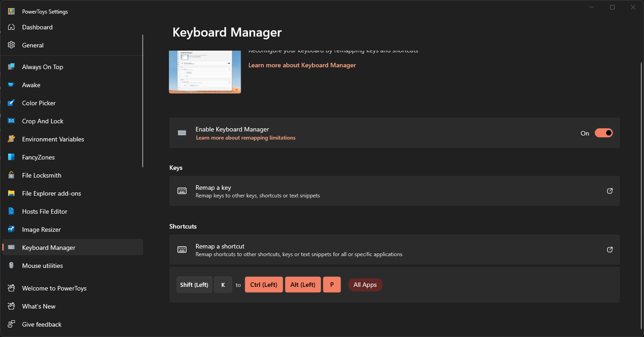
Task: Turn off Enable Keyboard Manager toggle
Action: click(x=604, y=133)
